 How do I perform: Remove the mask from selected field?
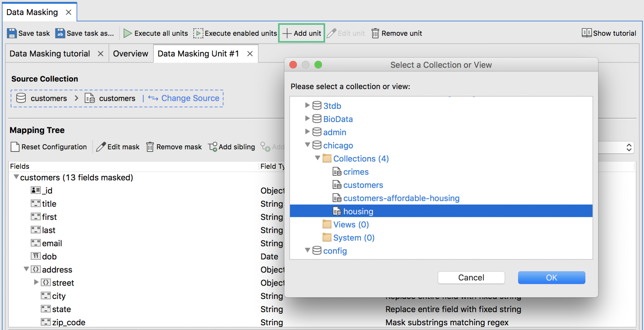[173, 146]
